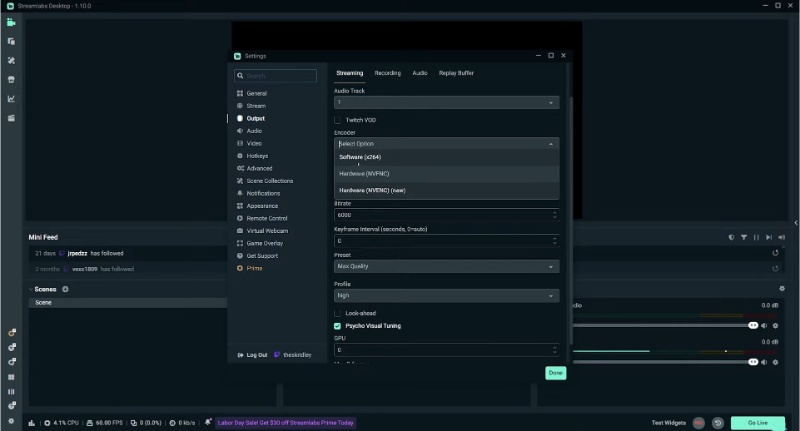Focus the settings Search field
Screen dimensions: 800x431
(276, 76)
